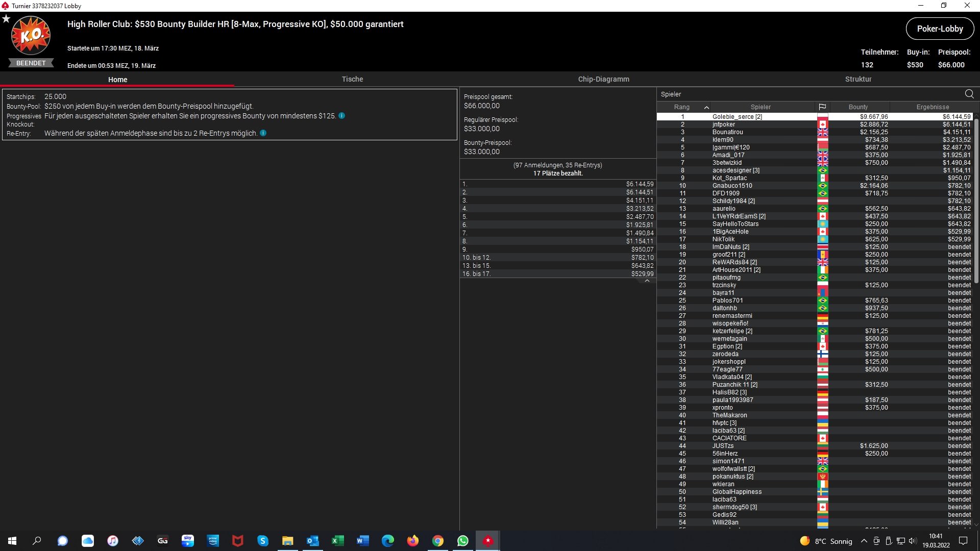
Task: Open notification center in system tray
Action: pos(963,541)
